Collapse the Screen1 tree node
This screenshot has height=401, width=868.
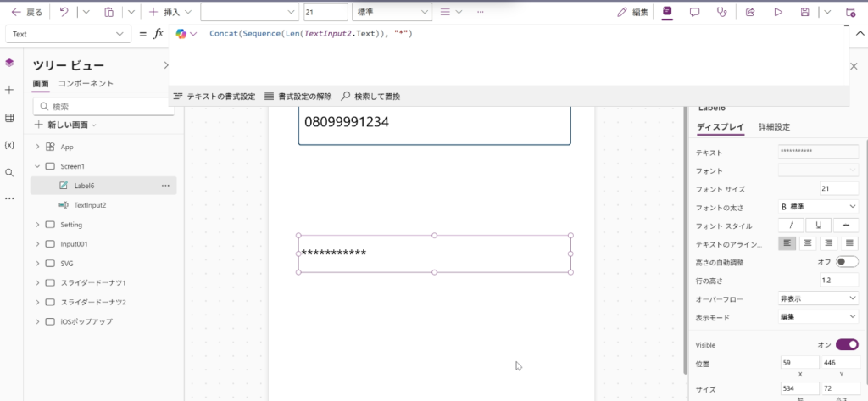click(x=37, y=166)
